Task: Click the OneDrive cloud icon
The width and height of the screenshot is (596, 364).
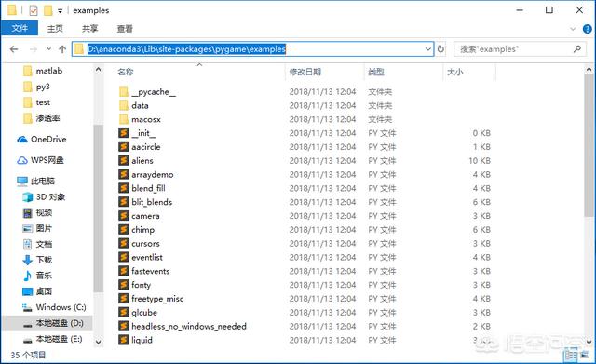Action: (x=22, y=140)
